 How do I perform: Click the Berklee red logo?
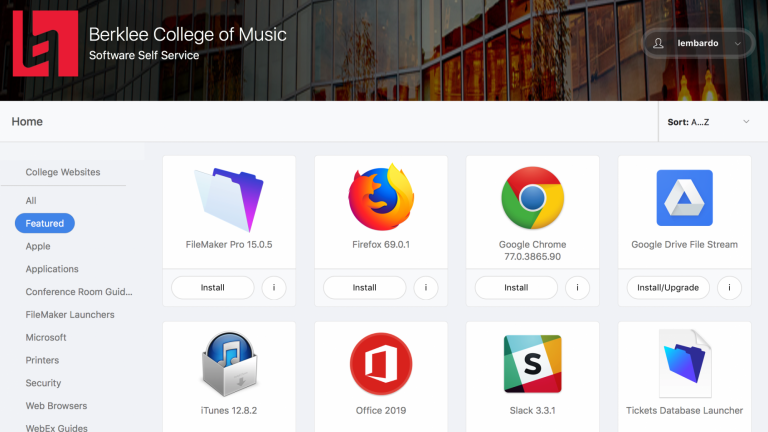pyautogui.click(x=46, y=44)
